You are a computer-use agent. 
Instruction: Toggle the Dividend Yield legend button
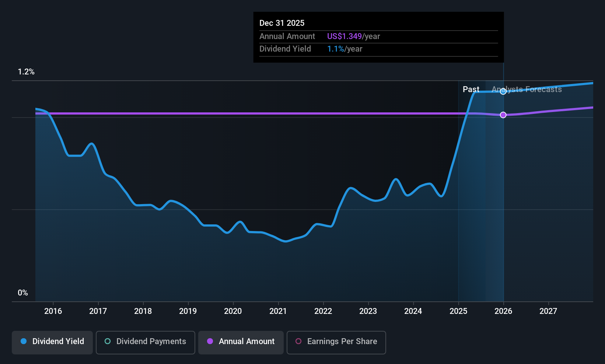click(52, 343)
